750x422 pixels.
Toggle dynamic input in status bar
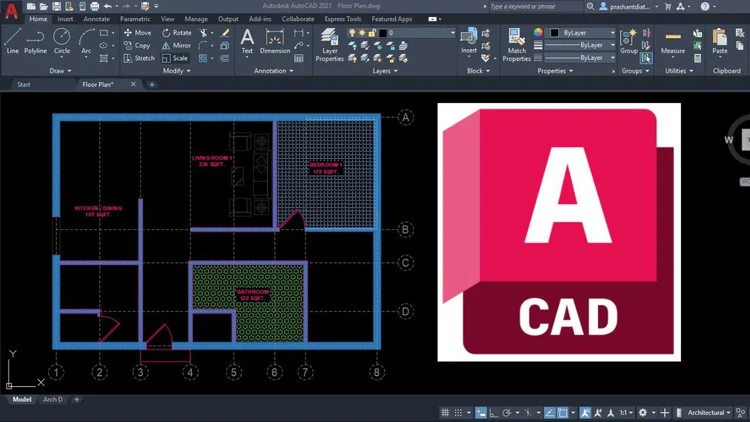[x=481, y=412]
